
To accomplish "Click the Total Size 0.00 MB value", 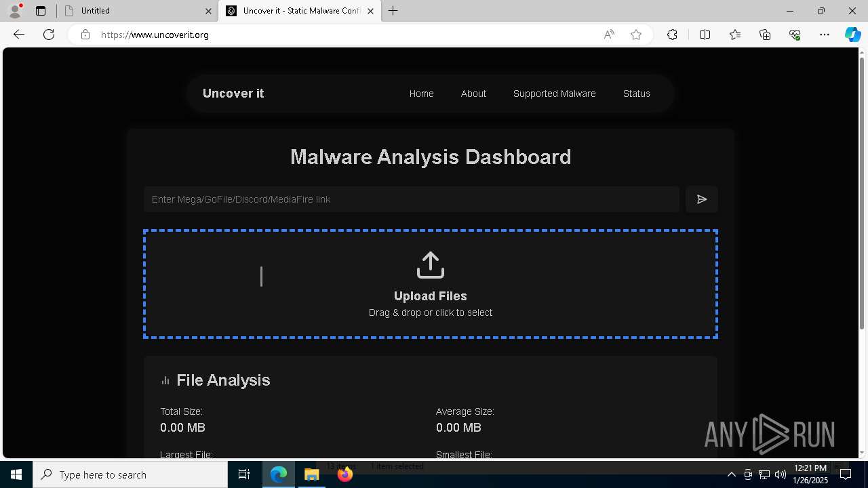I will [x=182, y=428].
